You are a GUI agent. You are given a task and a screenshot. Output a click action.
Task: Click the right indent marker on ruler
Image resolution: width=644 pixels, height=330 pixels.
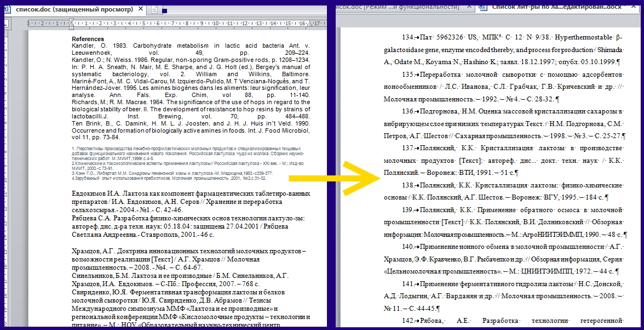pos(310,24)
